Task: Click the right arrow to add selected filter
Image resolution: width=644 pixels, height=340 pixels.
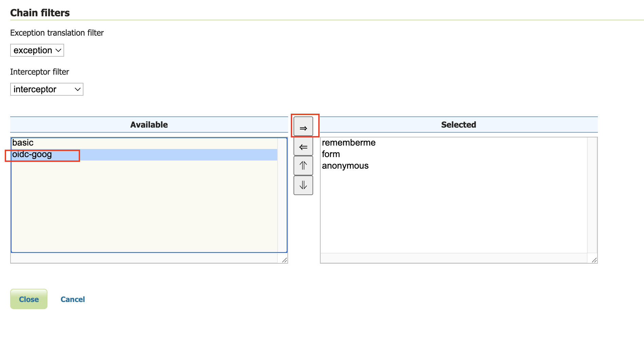Action: tap(303, 127)
